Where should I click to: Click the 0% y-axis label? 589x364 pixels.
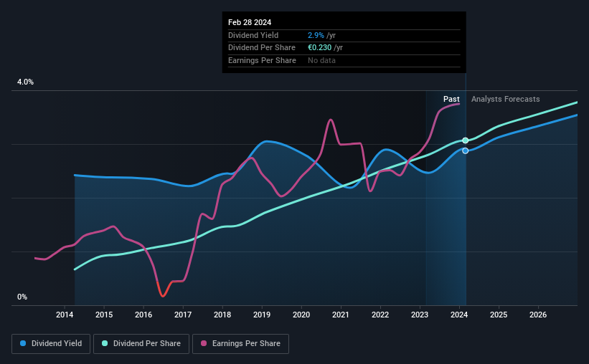click(x=22, y=297)
